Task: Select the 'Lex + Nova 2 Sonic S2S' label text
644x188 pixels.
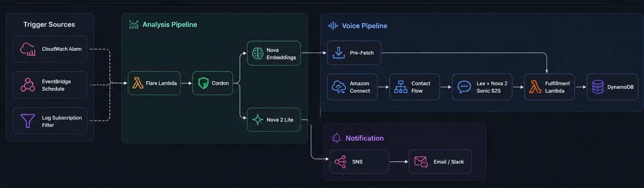Action: 492,87
